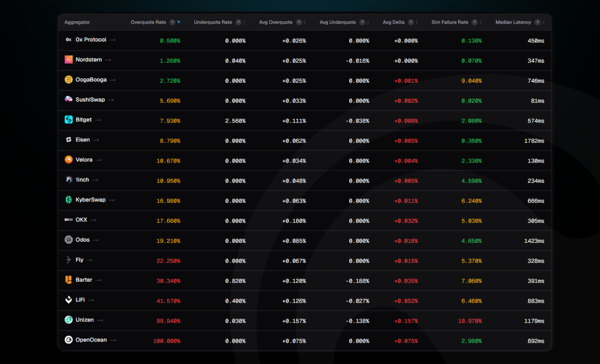The width and height of the screenshot is (600, 364).
Task: Follow the arrow next to Fly
Action: (x=90, y=260)
